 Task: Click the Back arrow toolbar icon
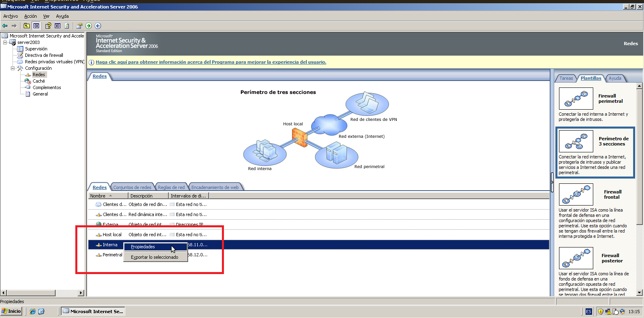pyautogui.click(x=5, y=26)
